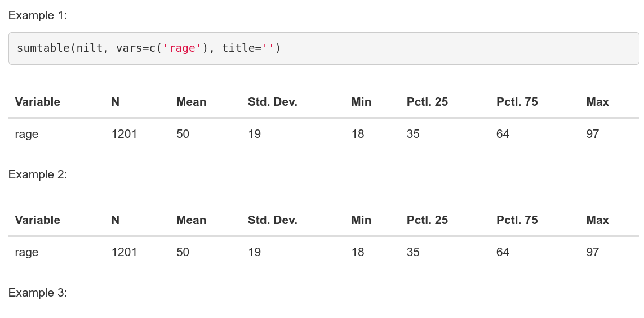
Task: Click the title='' argument in code
Action: [248, 48]
